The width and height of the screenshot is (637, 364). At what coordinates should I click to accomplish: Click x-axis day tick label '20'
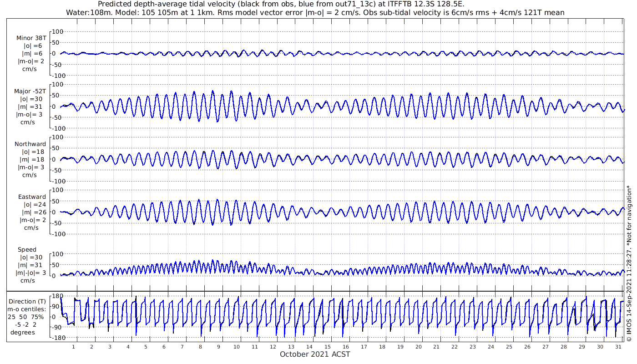[418, 347]
